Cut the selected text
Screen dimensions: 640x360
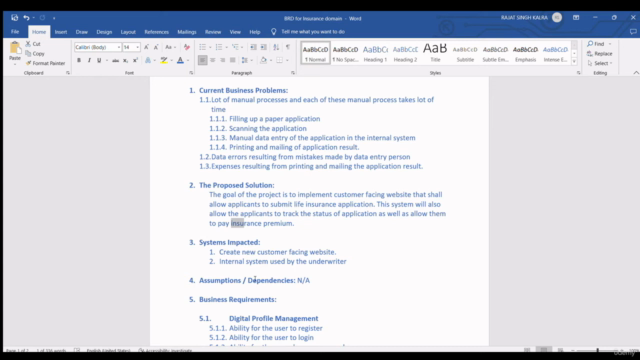(33, 44)
